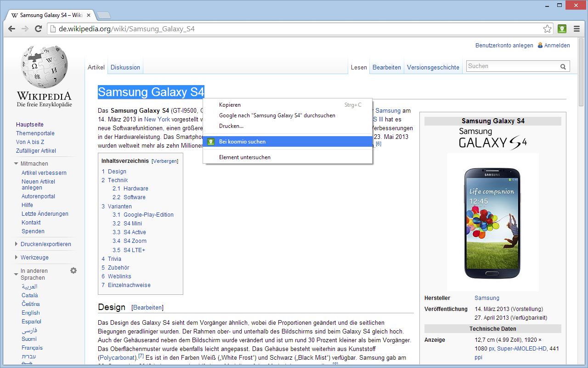This screenshot has width=588, height=368.
Task: Open the Von A bis Z link
Action: pos(30,142)
